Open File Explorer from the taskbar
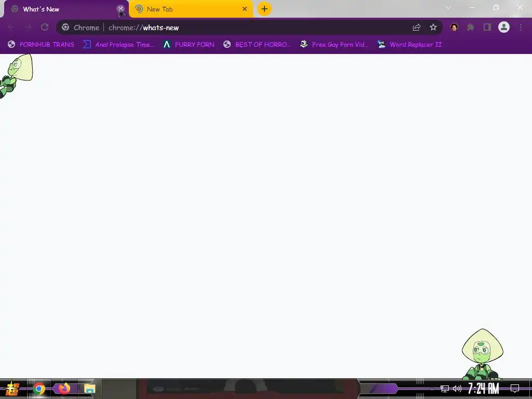 click(89, 389)
